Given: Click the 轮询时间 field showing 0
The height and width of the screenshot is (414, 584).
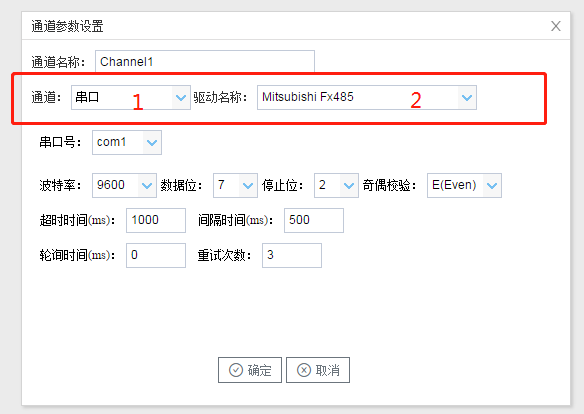Looking at the screenshot, I should pyautogui.click(x=156, y=255).
